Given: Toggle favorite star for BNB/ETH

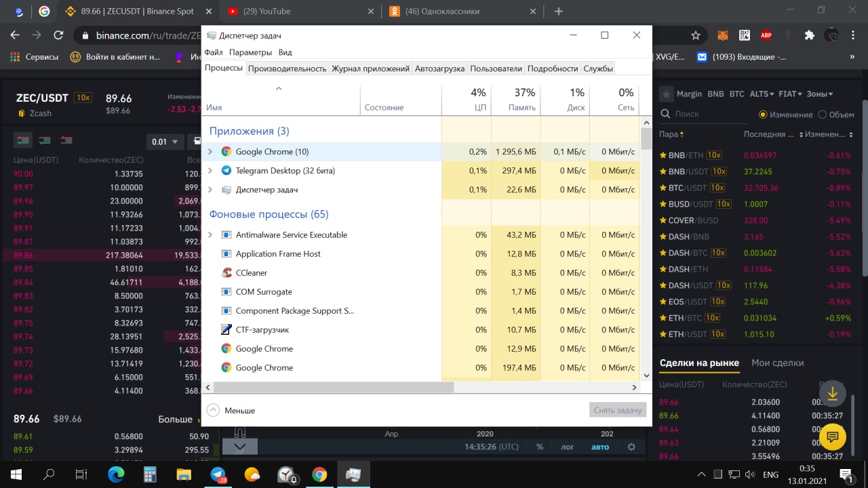Looking at the screenshot, I should (x=663, y=155).
